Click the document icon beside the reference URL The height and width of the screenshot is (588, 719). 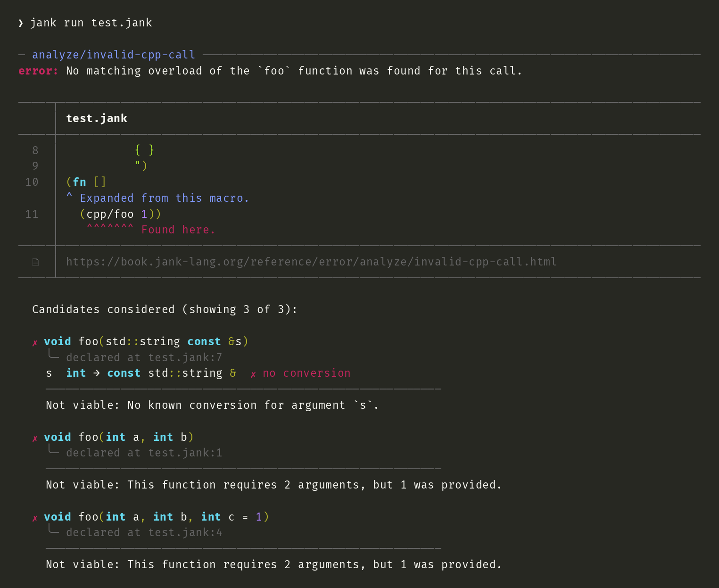pyautogui.click(x=35, y=262)
